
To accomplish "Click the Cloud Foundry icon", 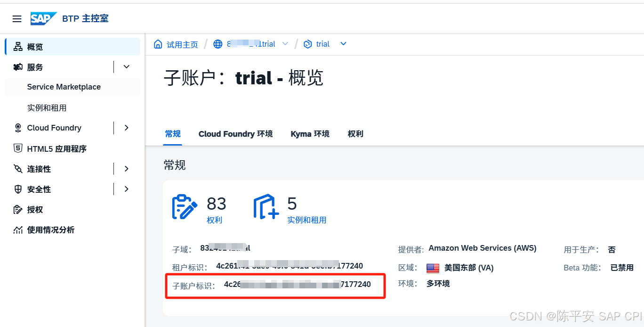I will tap(18, 128).
